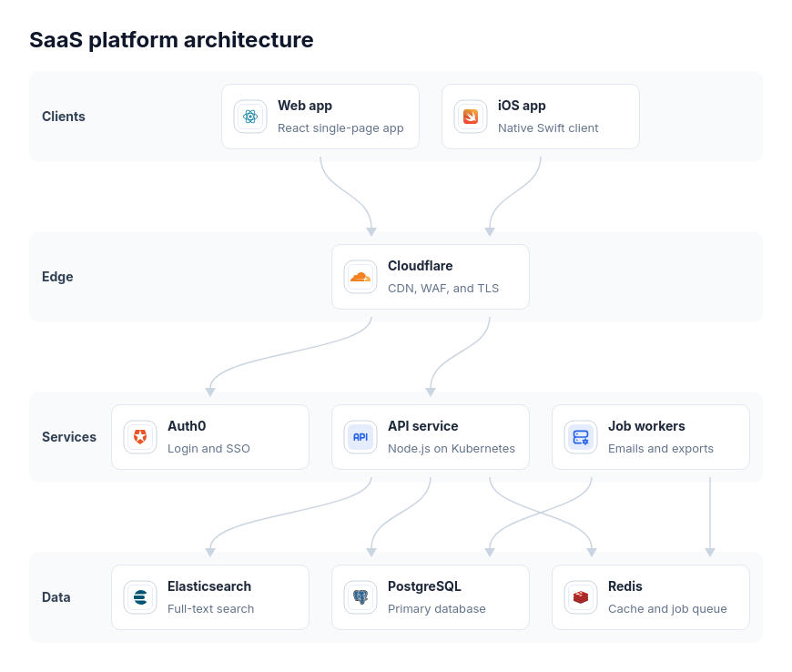Click the 'SaaS platform architecture' heading
Viewport: 792px width, 672px height.
tap(171, 40)
